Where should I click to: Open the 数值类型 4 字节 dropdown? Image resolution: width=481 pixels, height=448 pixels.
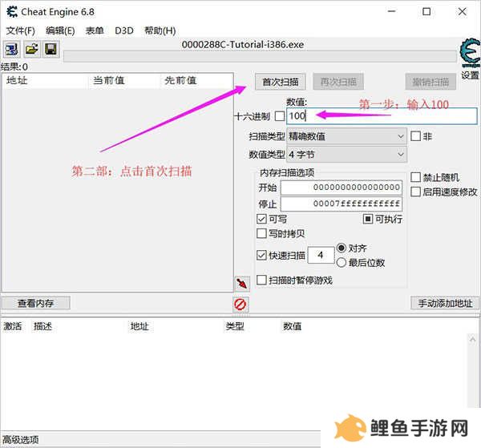(x=346, y=154)
